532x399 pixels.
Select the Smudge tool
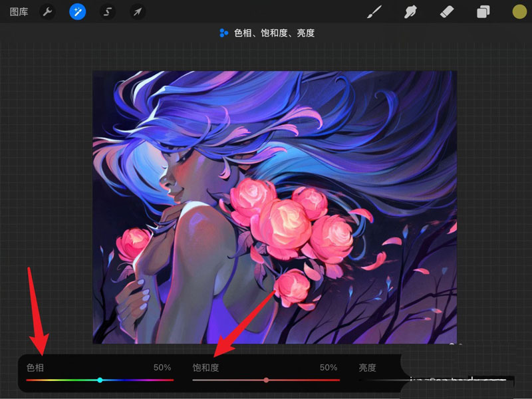pos(410,11)
